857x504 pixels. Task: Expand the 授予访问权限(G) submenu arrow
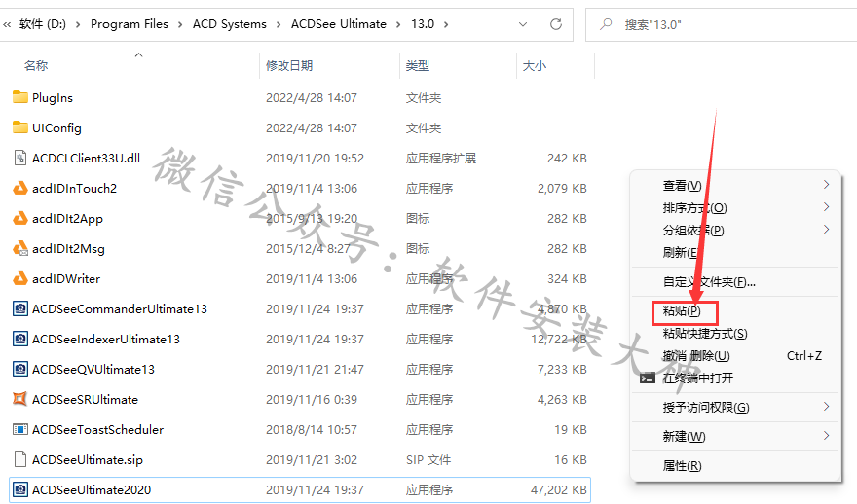click(x=826, y=407)
